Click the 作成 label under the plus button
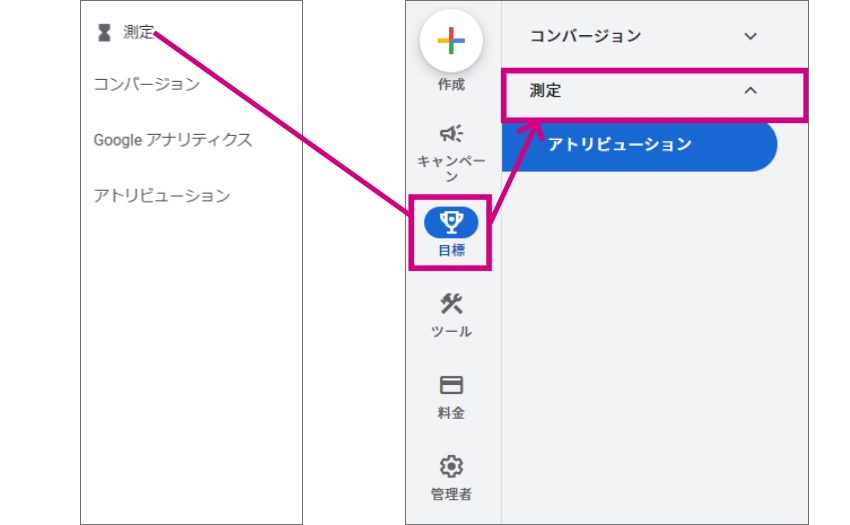 point(451,85)
